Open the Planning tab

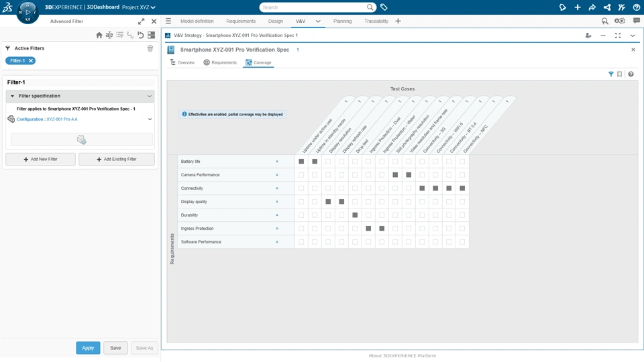tap(343, 21)
